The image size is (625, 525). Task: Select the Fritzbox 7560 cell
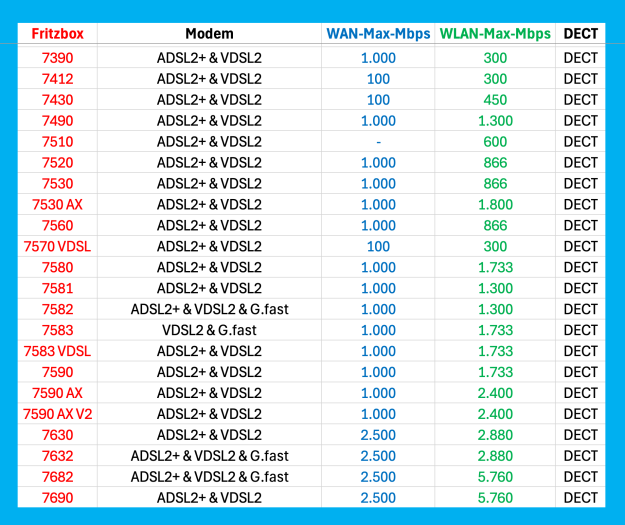pos(57,225)
